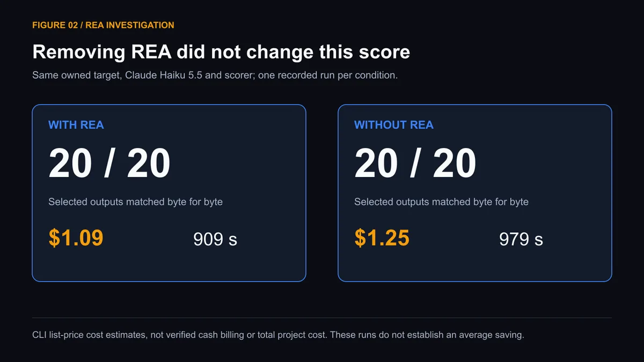
Task: Click "Selected outputs matched byte for byte" in the WITHOUT REA card
Action: (441, 202)
